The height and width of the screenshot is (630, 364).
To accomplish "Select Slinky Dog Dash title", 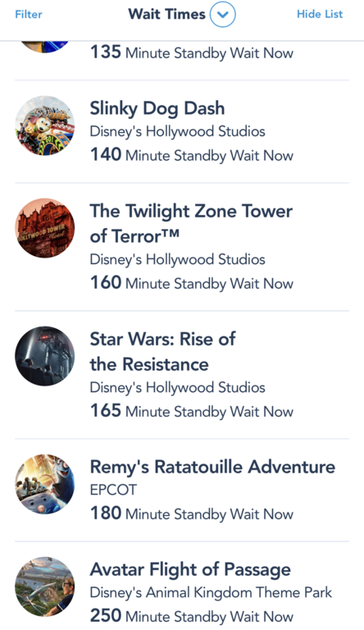I will point(157,109).
